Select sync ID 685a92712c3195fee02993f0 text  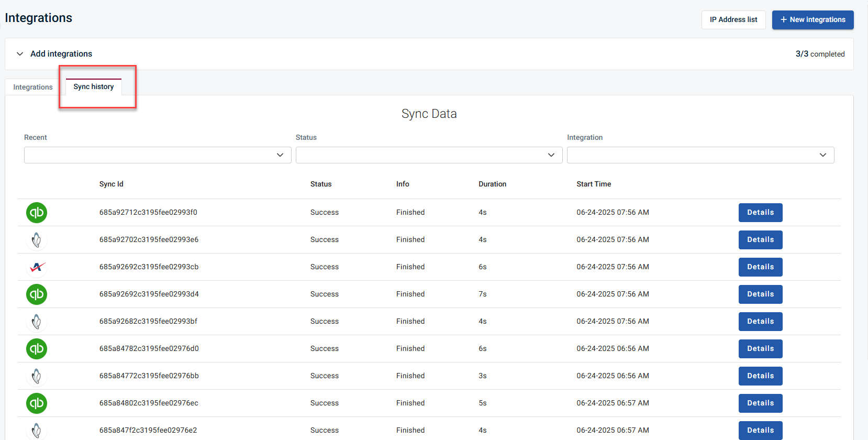tap(148, 213)
